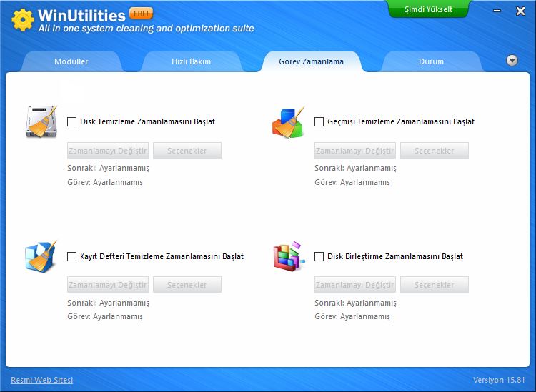The image size is (536, 392).
Task: Select the Görev Zamanlama tab
Action: click(x=311, y=61)
